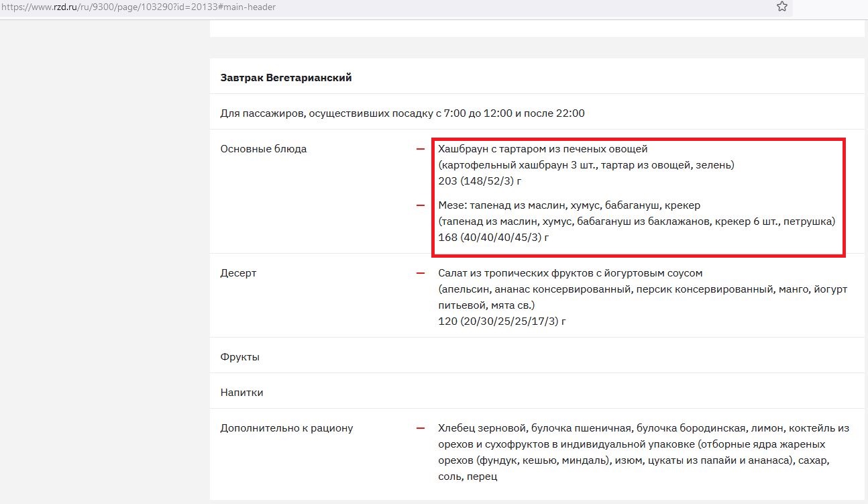This screenshot has height=504, width=868.
Task: Click red dash in Дополнительно к рациону row
Action: [421, 428]
